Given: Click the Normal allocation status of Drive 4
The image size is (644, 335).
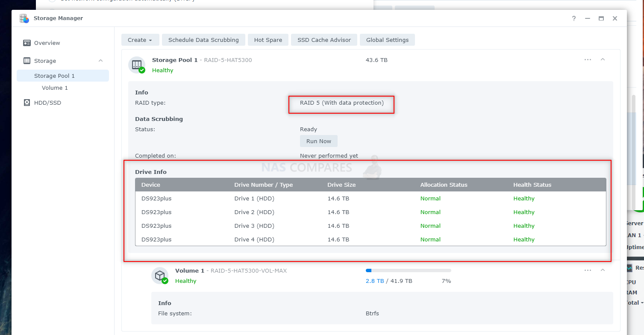Looking at the screenshot, I should [430, 239].
